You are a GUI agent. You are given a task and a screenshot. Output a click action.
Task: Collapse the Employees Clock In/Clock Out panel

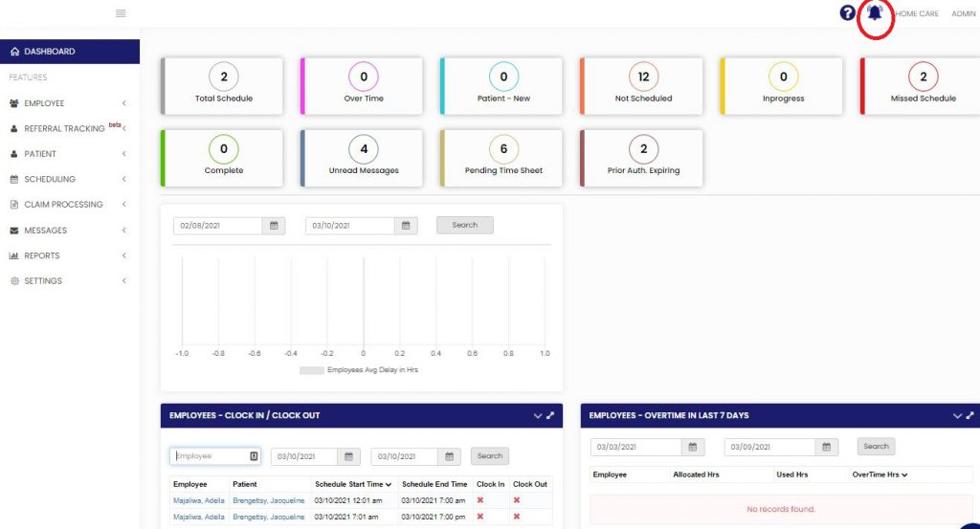click(x=537, y=416)
